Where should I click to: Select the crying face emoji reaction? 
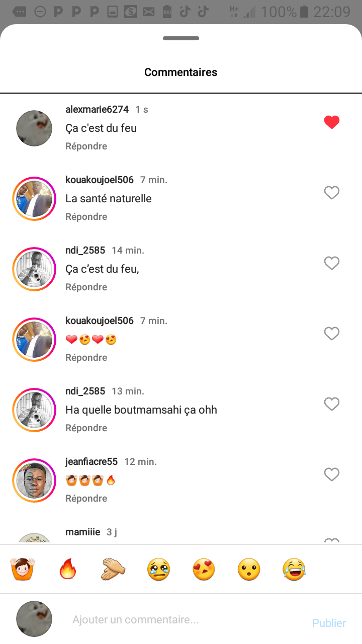(x=158, y=569)
